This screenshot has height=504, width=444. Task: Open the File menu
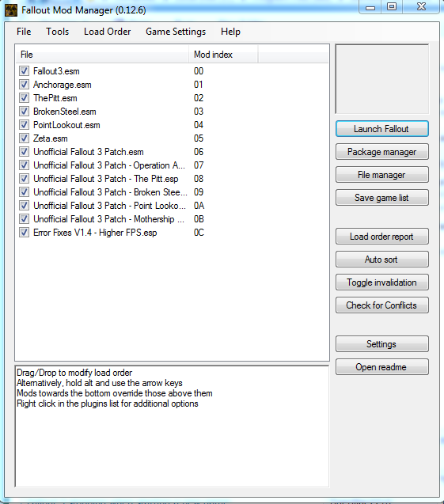coord(24,32)
